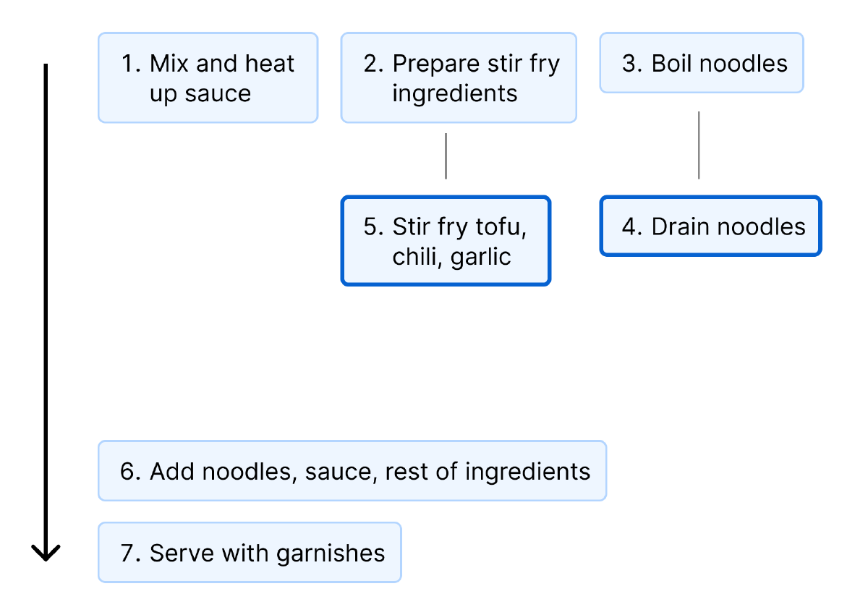Click the 'Prepare stir fry ingredients' box
Image resolution: width=868 pixels, height=615 pixels.
[459, 77]
